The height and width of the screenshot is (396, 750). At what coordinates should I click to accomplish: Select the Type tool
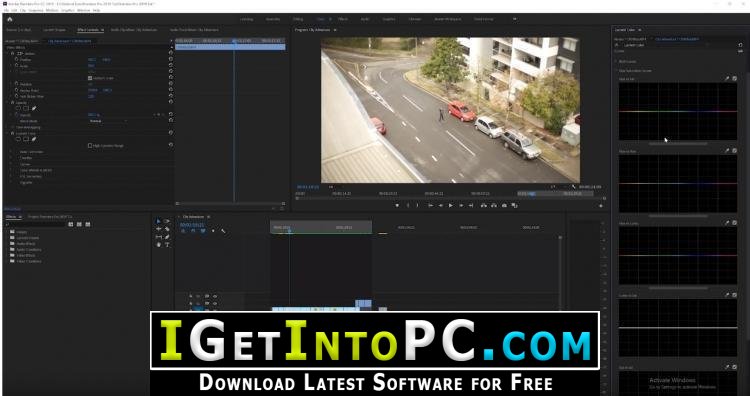click(167, 244)
